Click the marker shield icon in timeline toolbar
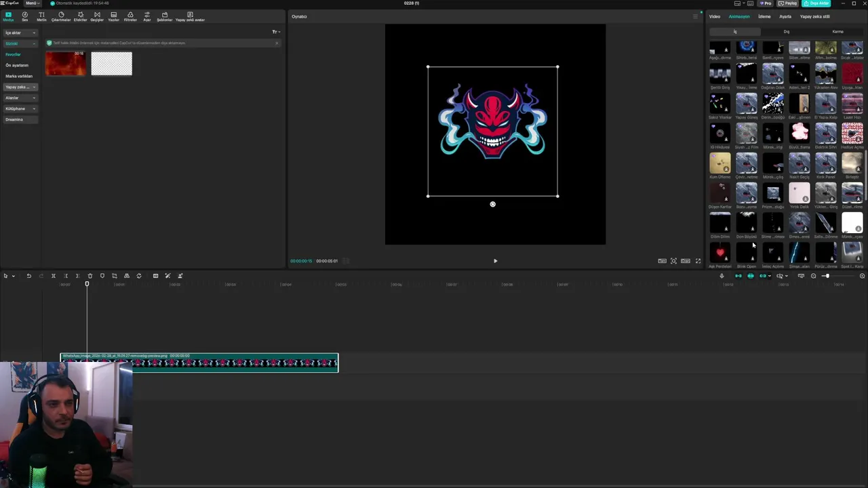The image size is (868, 488). coord(102,276)
